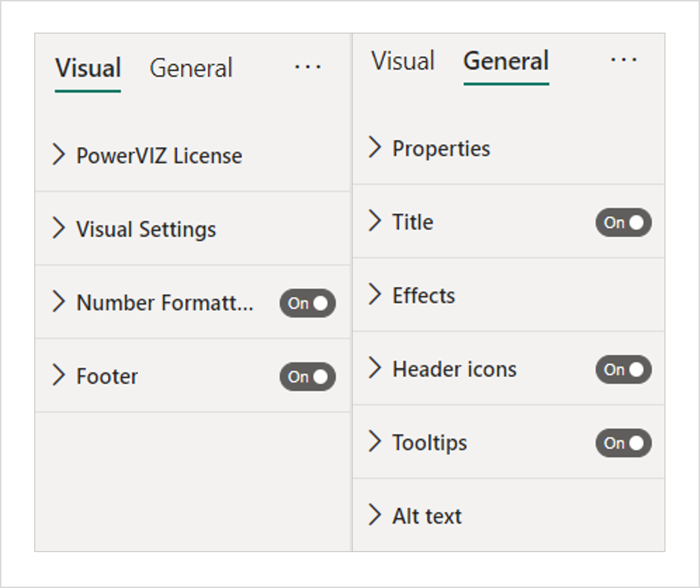Select the Visual tab in right pane
Image resolution: width=700 pixels, height=588 pixels.
[x=403, y=61]
